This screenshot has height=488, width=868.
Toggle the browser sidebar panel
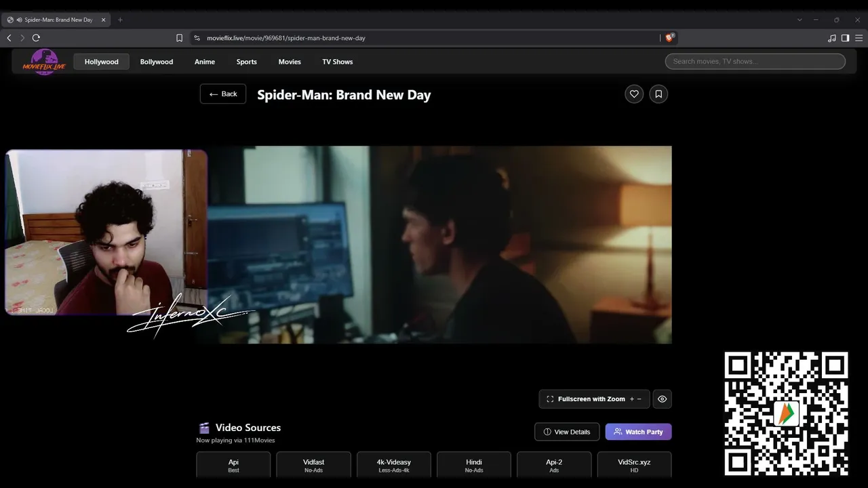click(x=845, y=38)
